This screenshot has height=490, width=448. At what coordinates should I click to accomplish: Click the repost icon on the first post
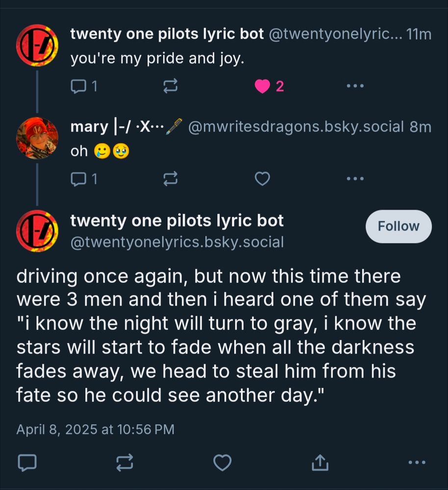click(170, 86)
